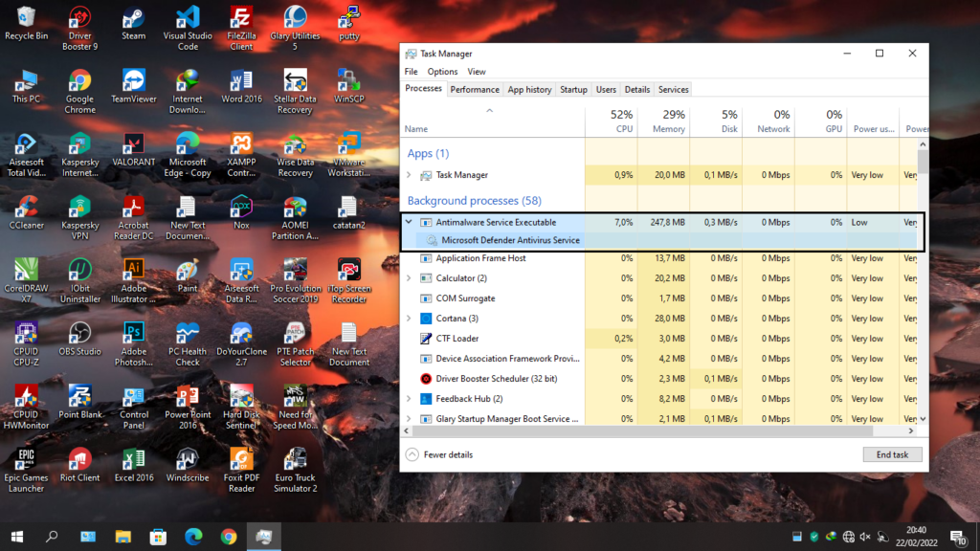Expand the Calculator (2) process group

[410, 278]
